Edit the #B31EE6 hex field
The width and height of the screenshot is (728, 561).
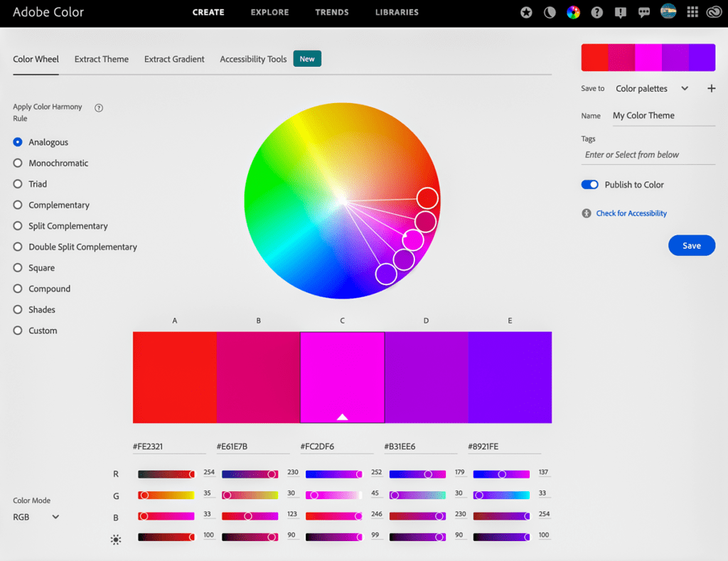421,447
